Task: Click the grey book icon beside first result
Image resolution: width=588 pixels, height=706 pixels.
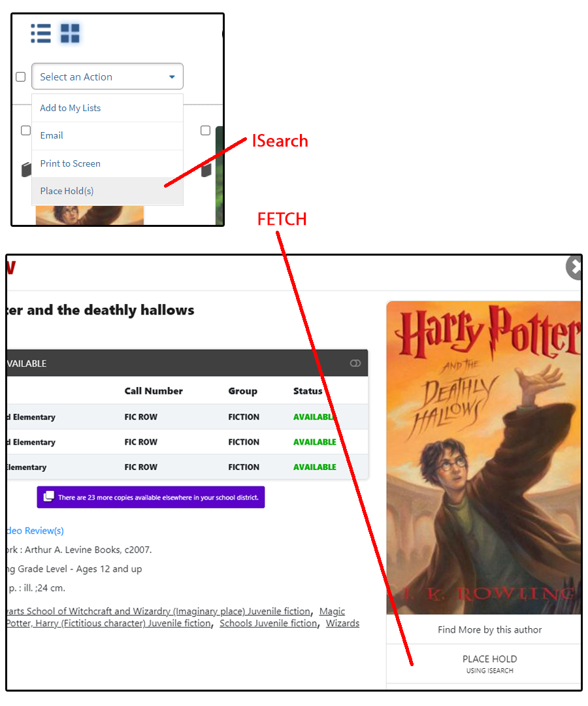Action: point(27,170)
